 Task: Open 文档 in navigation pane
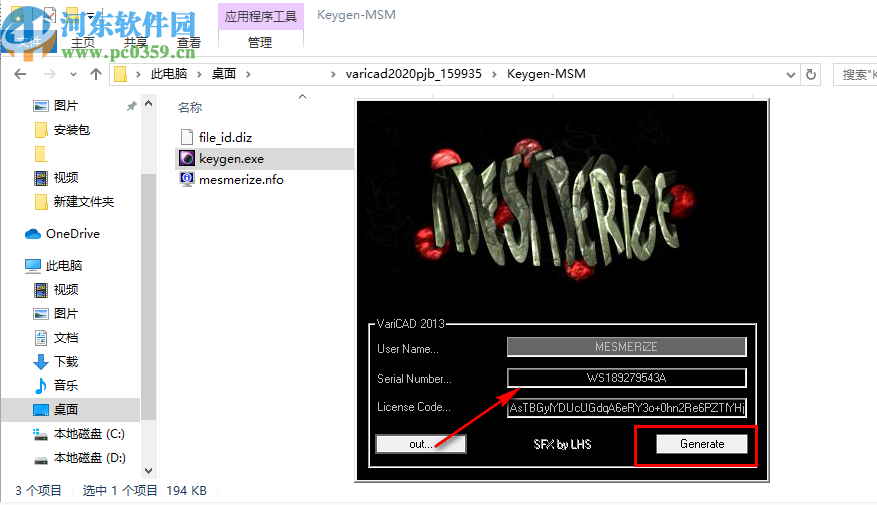click(65, 338)
